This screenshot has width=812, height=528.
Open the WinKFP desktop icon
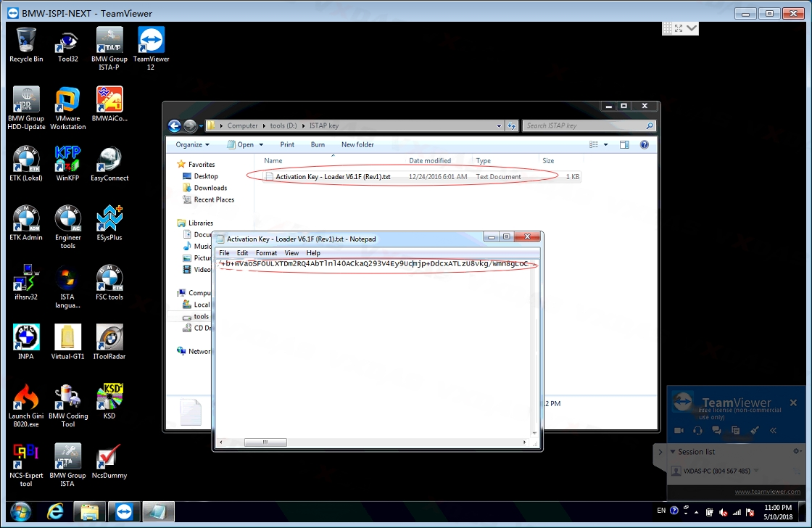pos(67,164)
